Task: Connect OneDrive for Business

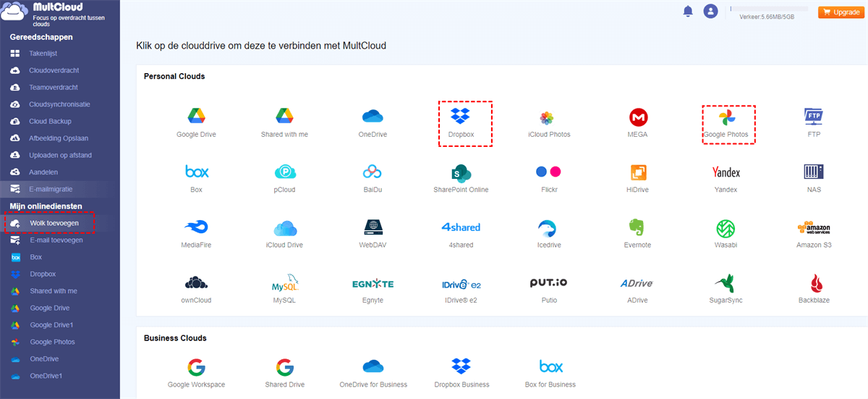Action: [373, 366]
